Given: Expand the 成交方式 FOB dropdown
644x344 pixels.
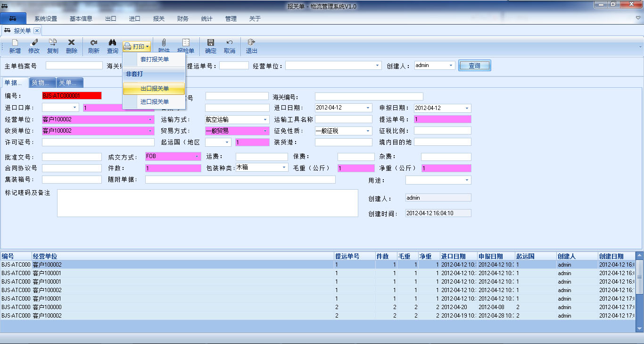Looking at the screenshot, I should pos(197,156).
